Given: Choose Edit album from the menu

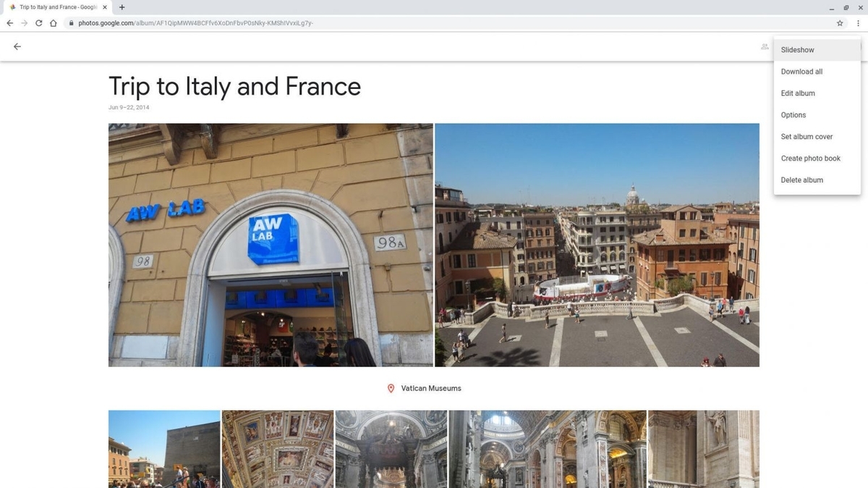Looking at the screenshot, I should point(798,93).
